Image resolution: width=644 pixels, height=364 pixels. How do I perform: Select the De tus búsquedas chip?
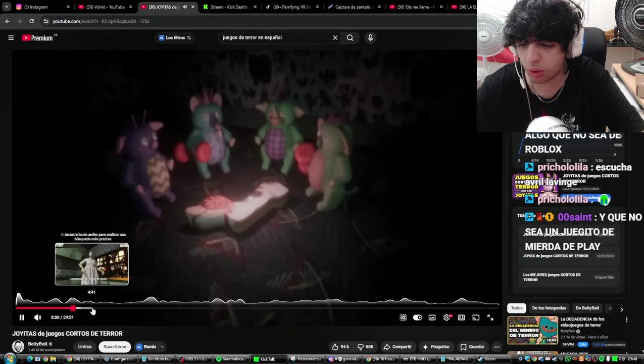pos(549,308)
